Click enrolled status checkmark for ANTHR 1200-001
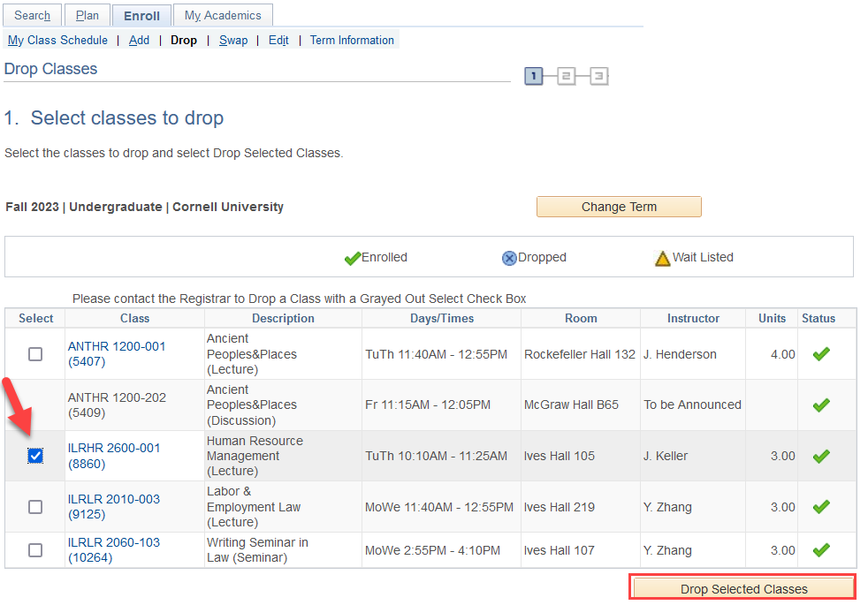Image resolution: width=868 pixels, height=605 pixels. click(x=821, y=354)
